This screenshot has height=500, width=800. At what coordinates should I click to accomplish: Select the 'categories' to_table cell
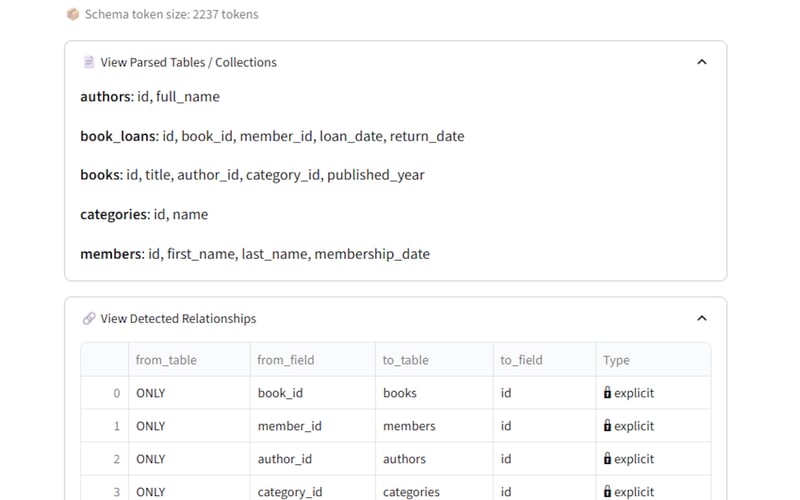pos(434,488)
